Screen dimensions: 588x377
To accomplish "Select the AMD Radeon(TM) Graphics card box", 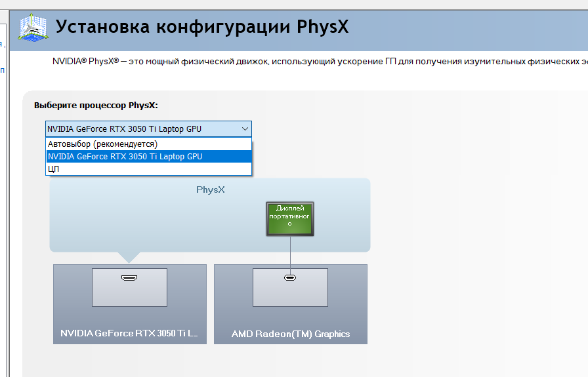I will (291, 304).
